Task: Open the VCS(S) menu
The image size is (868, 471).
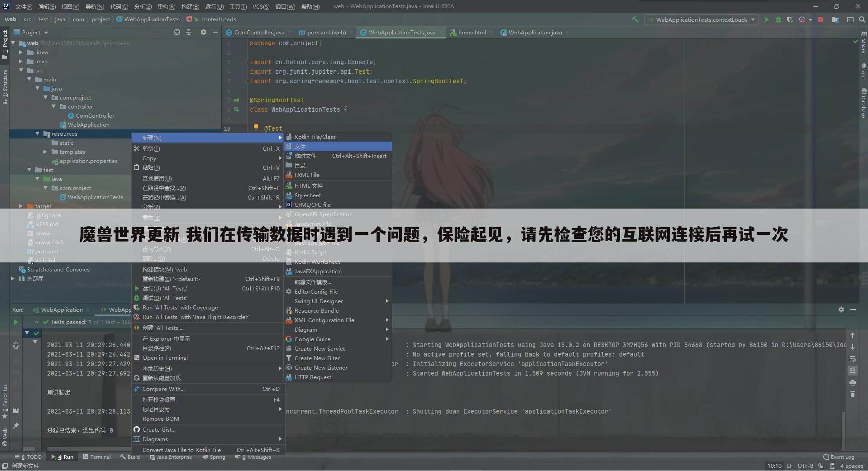Action: point(261,7)
